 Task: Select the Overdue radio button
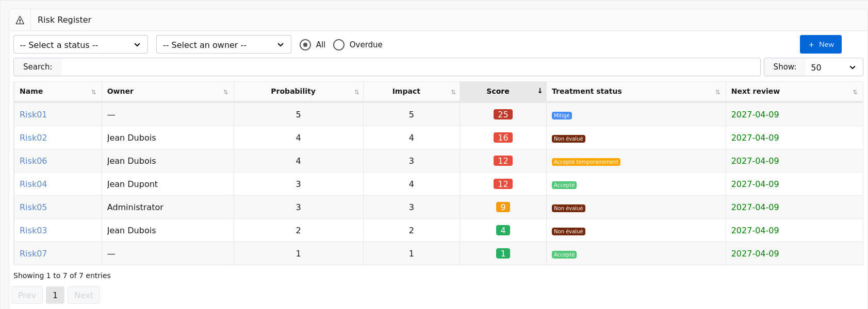coord(339,45)
